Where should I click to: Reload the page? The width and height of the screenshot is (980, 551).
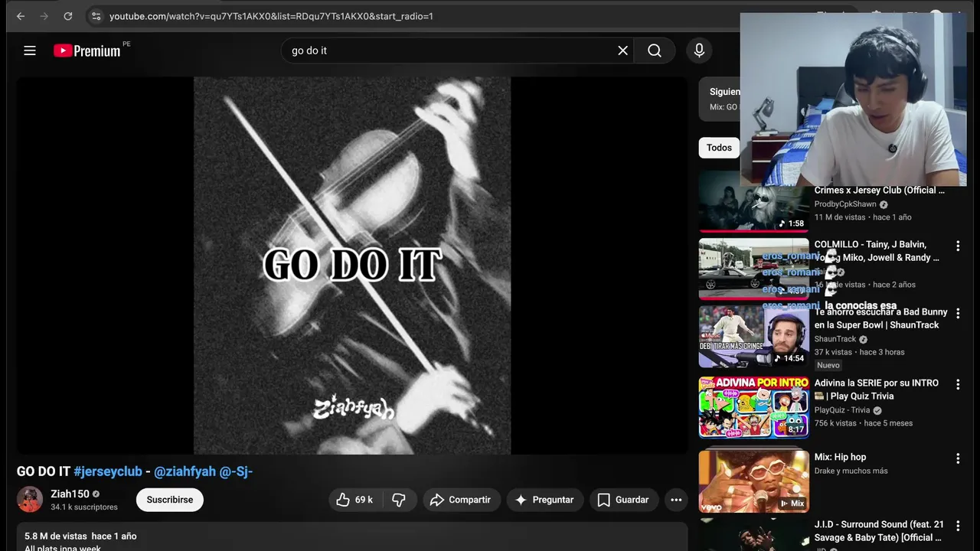[68, 16]
